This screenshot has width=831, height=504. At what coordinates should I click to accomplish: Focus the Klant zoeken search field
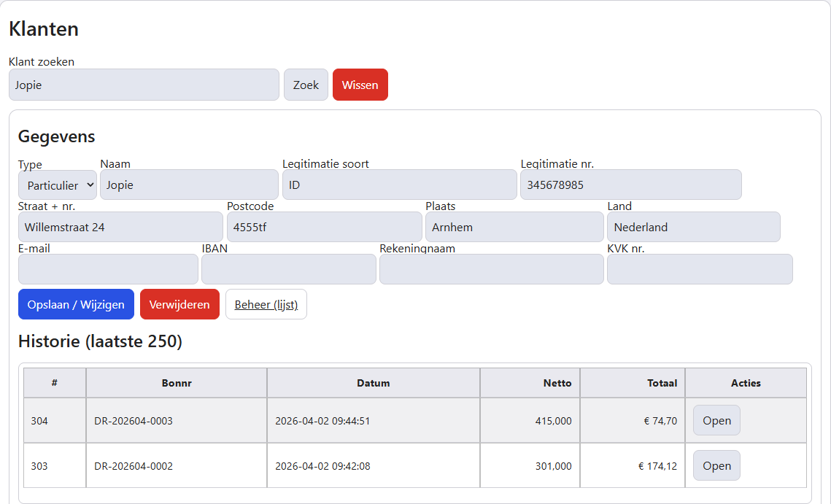coord(144,85)
